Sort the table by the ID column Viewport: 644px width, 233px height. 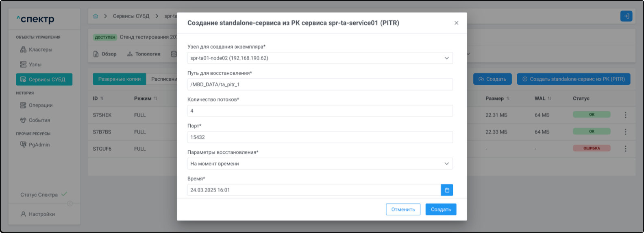click(102, 99)
